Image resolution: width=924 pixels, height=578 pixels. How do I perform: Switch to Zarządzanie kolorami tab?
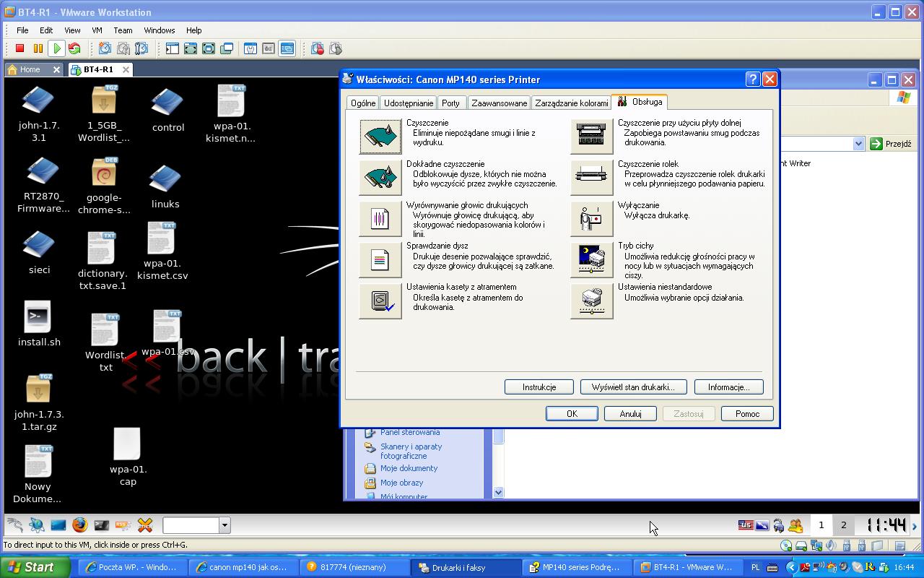click(x=572, y=103)
